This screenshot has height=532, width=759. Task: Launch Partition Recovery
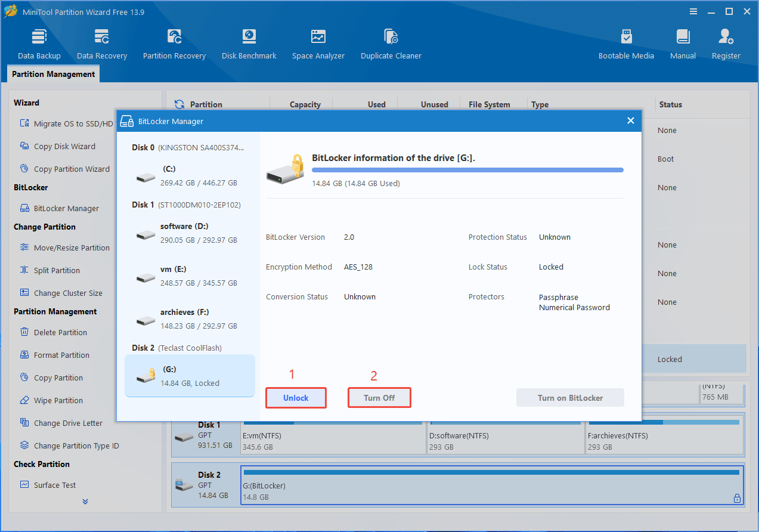pos(174,44)
